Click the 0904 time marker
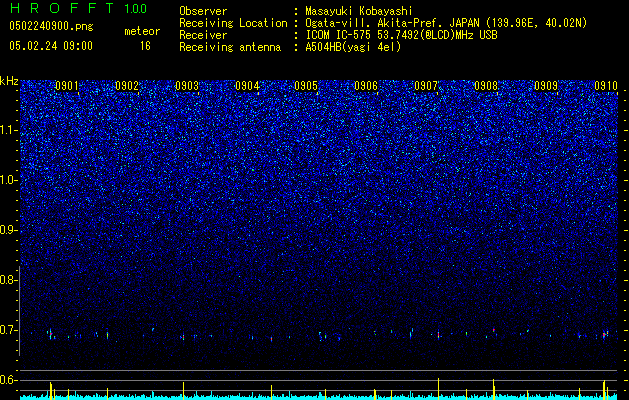The height and width of the screenshot is (400, 629). pos(247,85)
